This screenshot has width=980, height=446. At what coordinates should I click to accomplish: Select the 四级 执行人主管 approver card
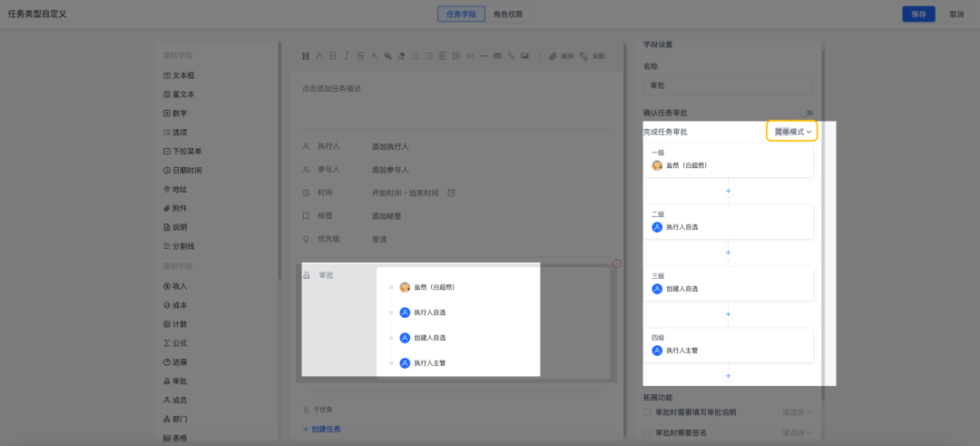click(x=728, y=344)
